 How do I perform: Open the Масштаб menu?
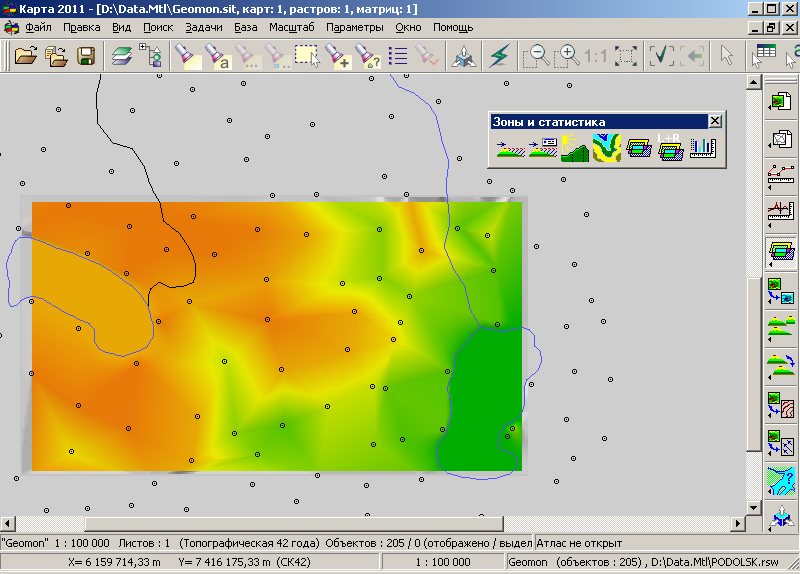(291, 27)
